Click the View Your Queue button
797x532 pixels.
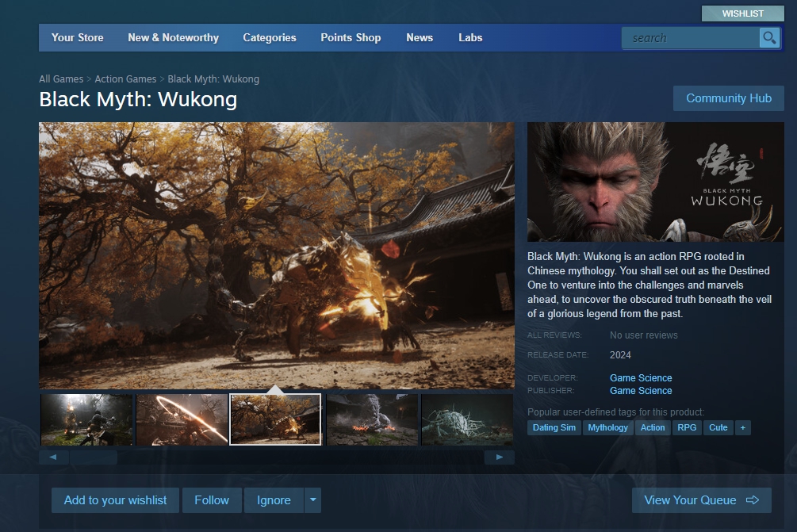[x=701, y=500]
